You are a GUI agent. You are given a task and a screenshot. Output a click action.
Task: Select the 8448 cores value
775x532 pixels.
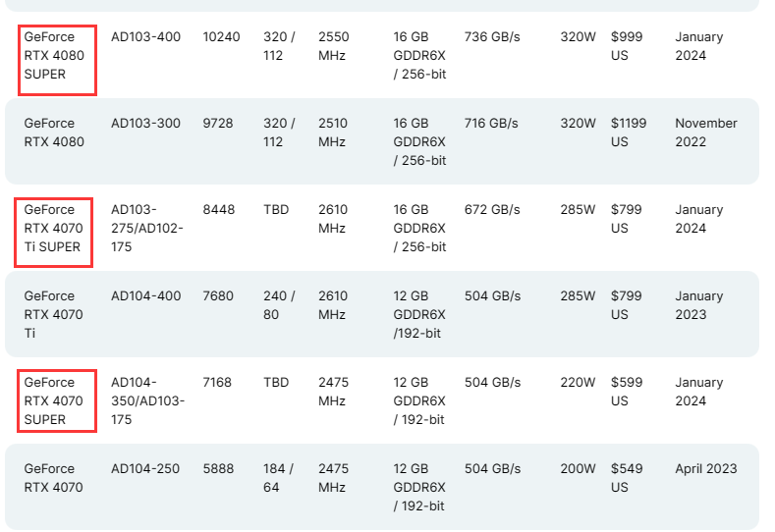point(219,210)
